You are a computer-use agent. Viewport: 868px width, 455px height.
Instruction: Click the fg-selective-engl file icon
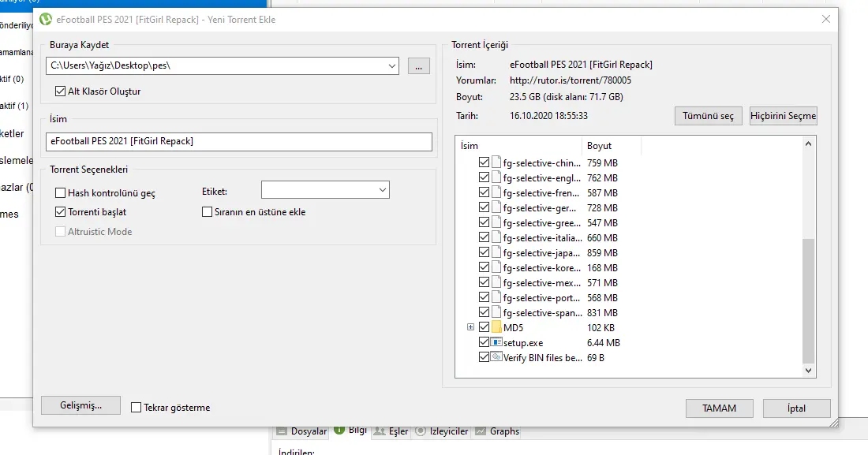pos(496,177)
